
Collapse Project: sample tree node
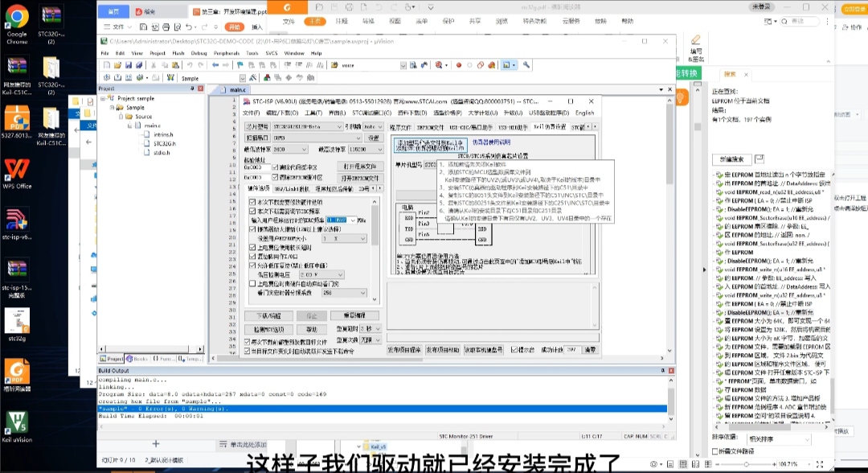[103, 98]
